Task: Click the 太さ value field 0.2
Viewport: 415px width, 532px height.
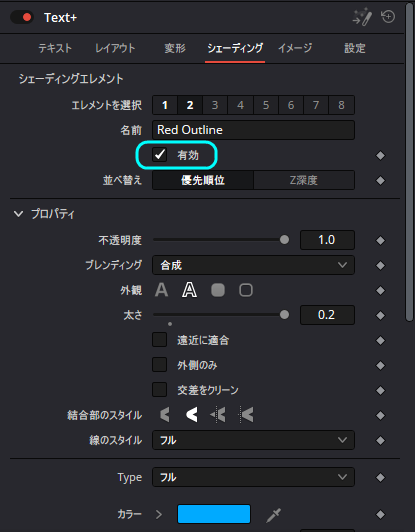Action: click(327, 315)
